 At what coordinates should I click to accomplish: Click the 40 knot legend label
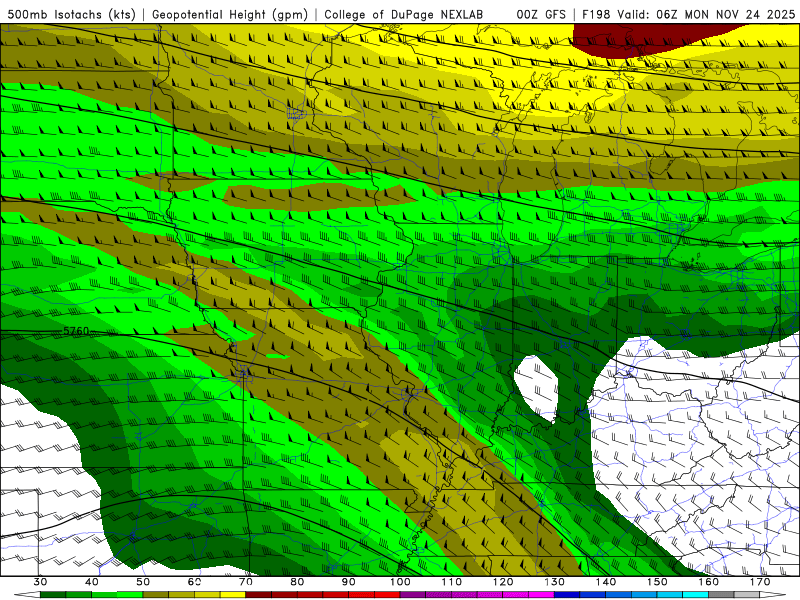92,582
